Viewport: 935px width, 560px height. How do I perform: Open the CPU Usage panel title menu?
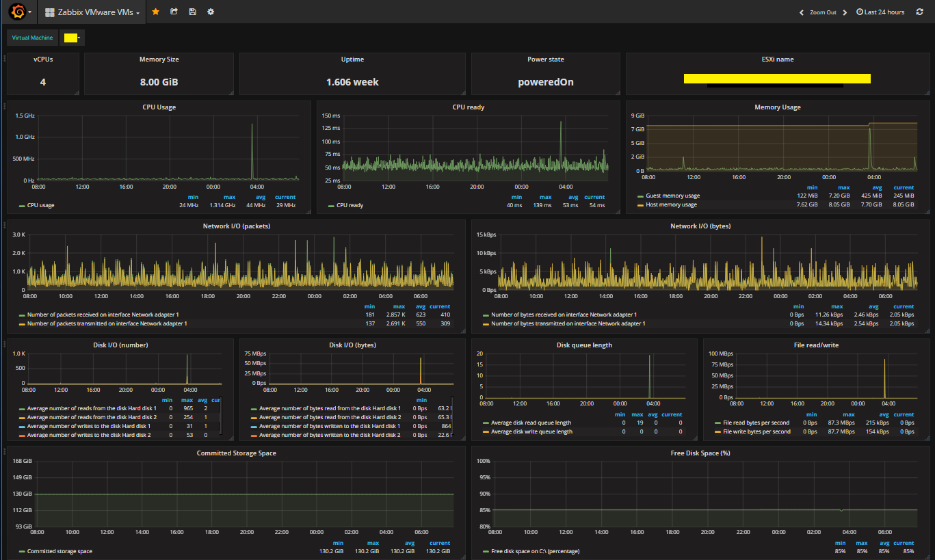tap(158, 107)
